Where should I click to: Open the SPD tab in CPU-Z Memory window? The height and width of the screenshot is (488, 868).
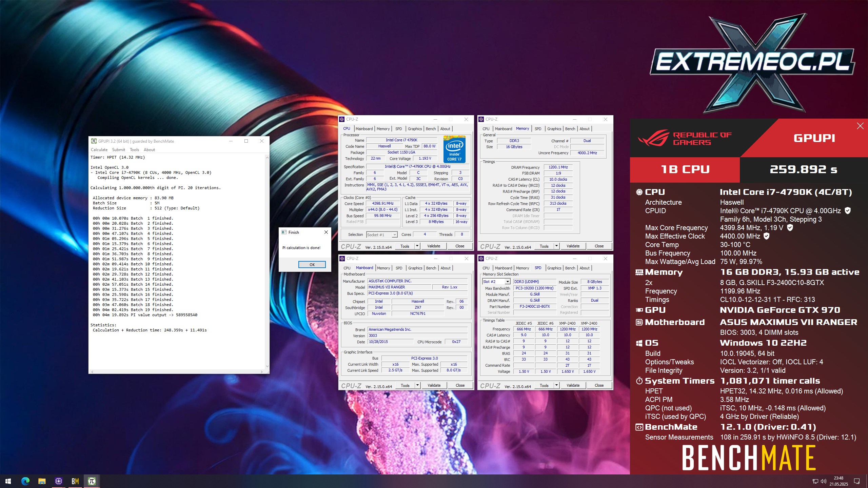coord(538,129)
